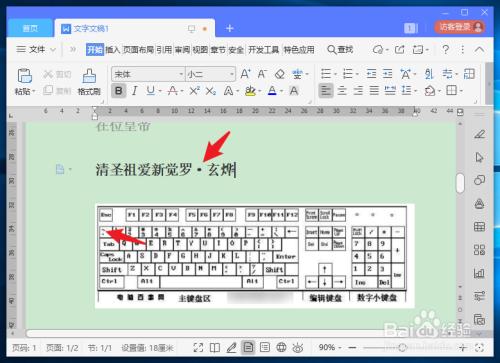Center align paragraph text
The height and width of the screenshot is (363, 500).
pyautogui.click(x=342, y=90)
